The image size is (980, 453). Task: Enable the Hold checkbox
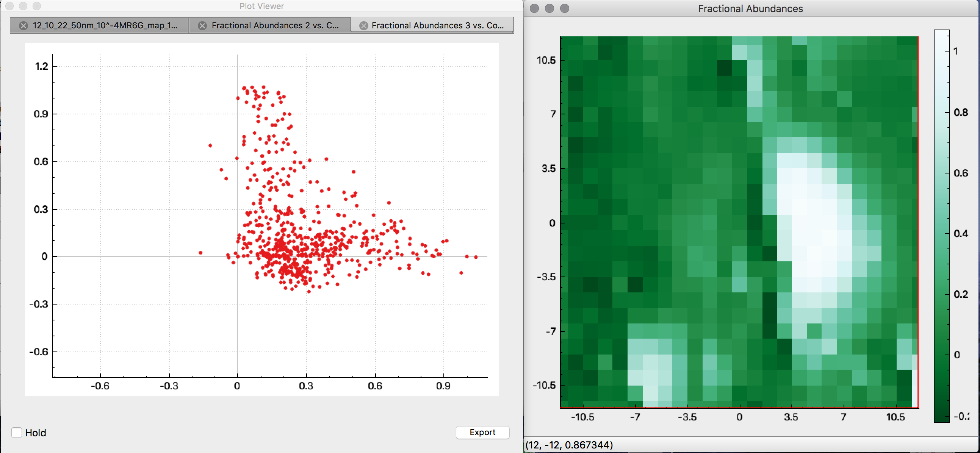coord(17,433)
